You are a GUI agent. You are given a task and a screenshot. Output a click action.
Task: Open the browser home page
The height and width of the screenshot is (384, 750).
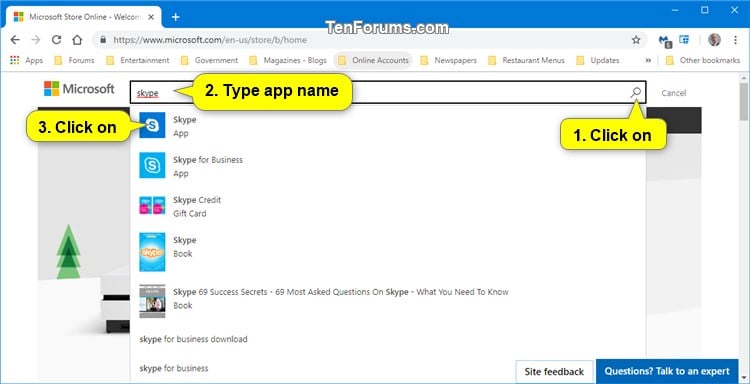click(77, 40)
